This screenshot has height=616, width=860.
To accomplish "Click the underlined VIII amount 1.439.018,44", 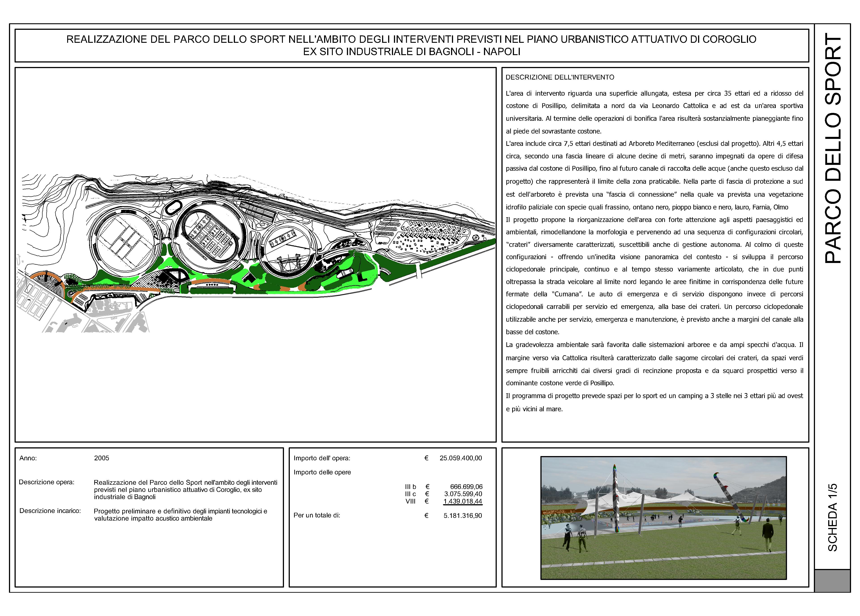I will [463, 502].
